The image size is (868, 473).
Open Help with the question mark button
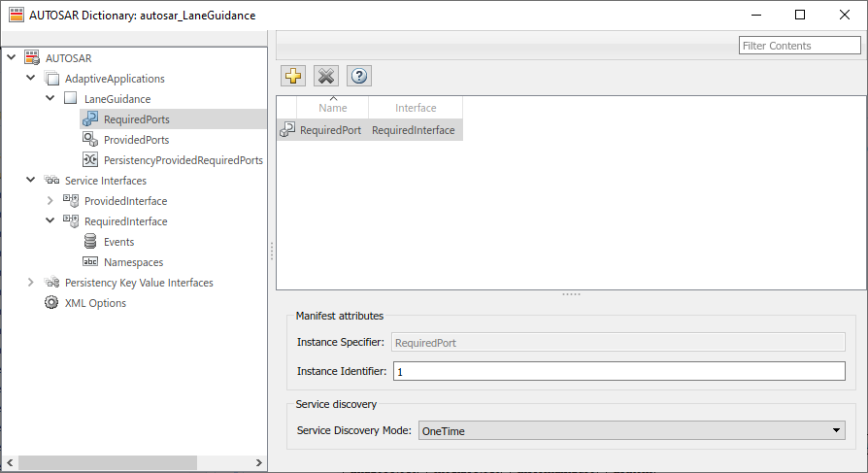(359, 76)
